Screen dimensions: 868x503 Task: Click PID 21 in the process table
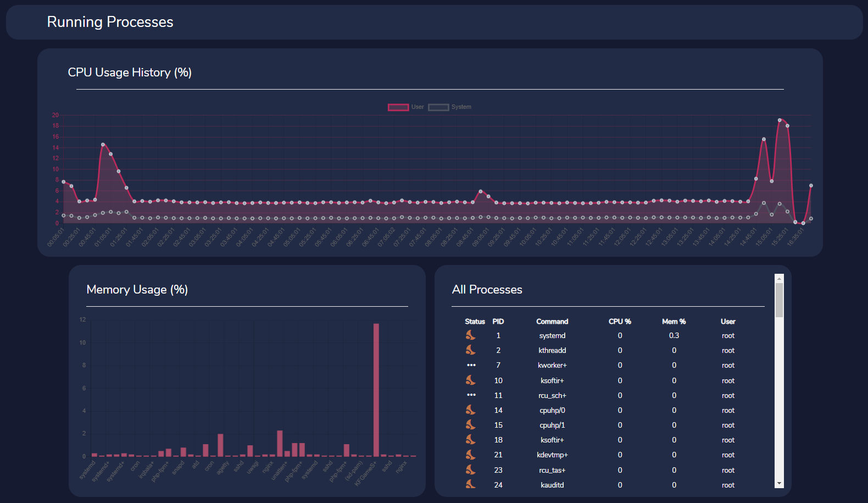498,455
